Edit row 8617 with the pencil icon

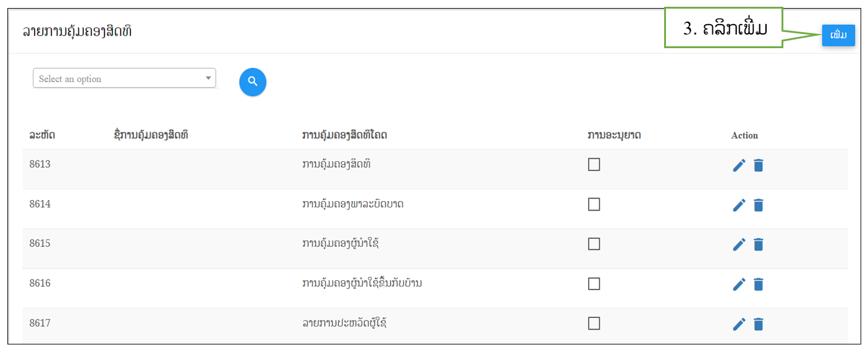pos(739,324)
